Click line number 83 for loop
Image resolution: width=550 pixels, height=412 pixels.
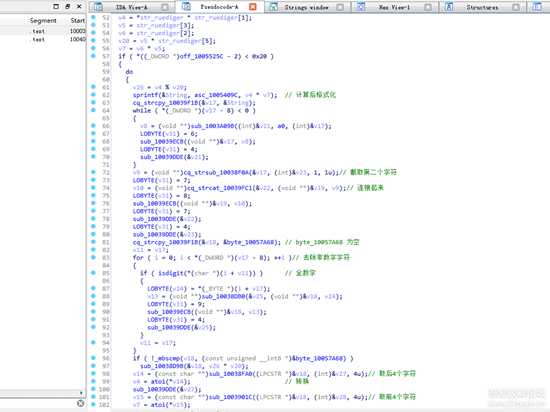(106, 258)
